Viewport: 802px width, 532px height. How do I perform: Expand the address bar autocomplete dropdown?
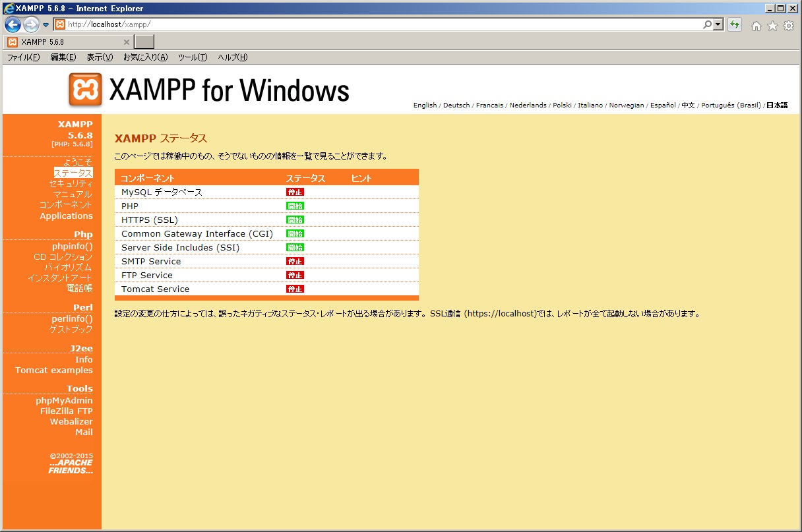coord(718,24)
